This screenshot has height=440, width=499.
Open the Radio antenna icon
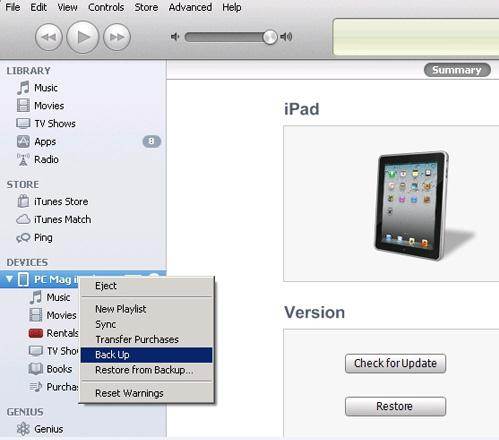[x=23, y=159]
